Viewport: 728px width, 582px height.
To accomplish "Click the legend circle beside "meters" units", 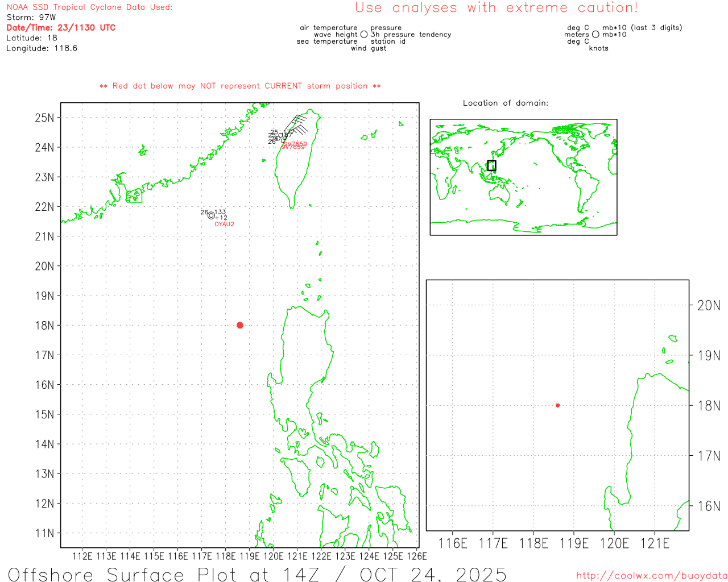I will coord(595,35).
